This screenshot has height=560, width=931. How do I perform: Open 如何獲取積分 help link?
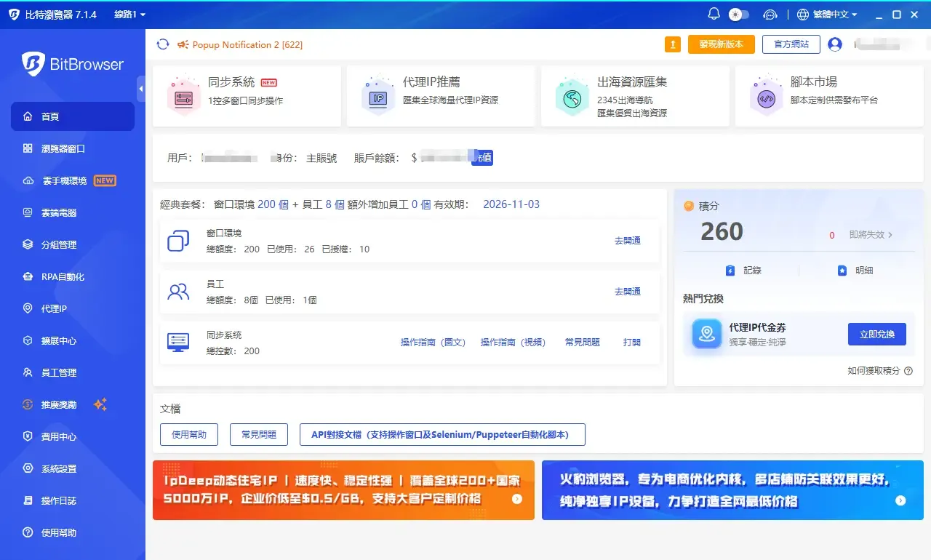pos(880,371)
